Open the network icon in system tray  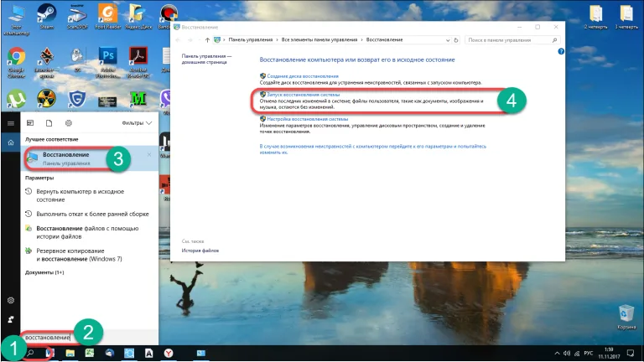tap(577, 353)
